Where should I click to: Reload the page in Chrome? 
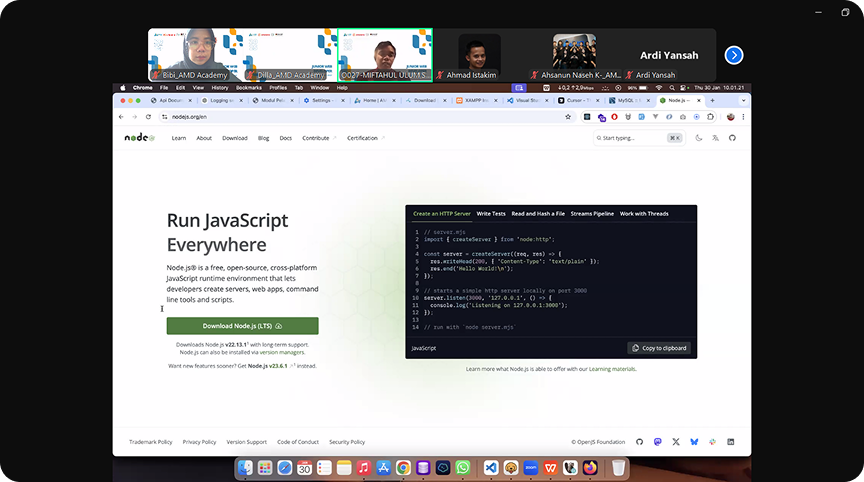pyautogui.click(x=148, y=117)
